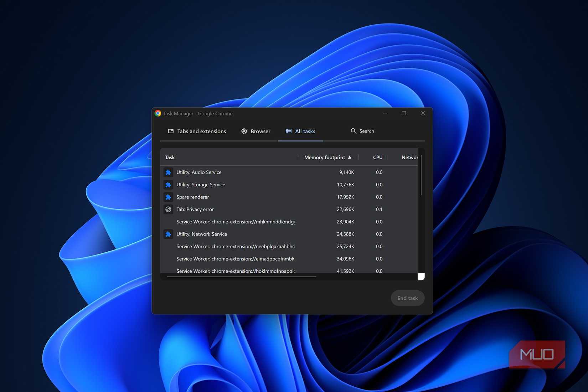Screen dimensions: 588x392
Task: Select Utility: Storage Service row
Action: pyautogui.click(x=289, y=185)
